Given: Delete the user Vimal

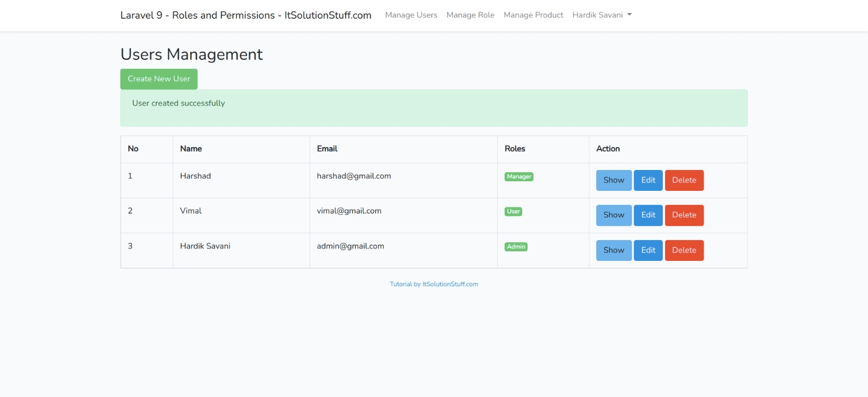Looking at the screenshot, I should [x=684, y=215].
